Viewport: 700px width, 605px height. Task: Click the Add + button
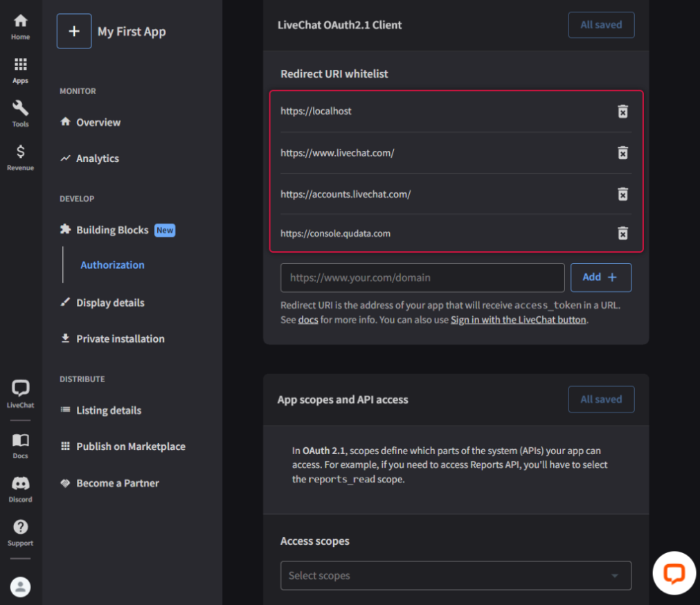click(600, 278)
